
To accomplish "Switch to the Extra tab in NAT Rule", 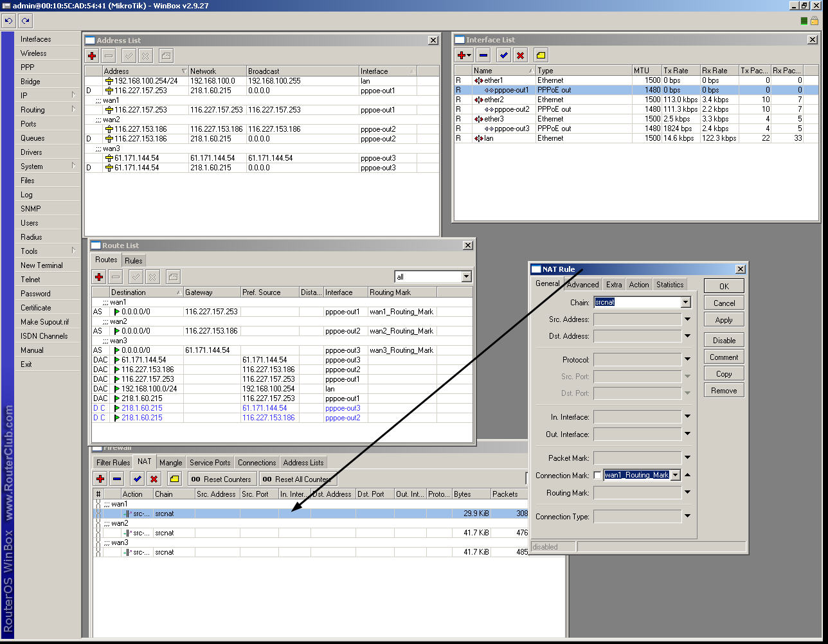I will pos(614,285).
